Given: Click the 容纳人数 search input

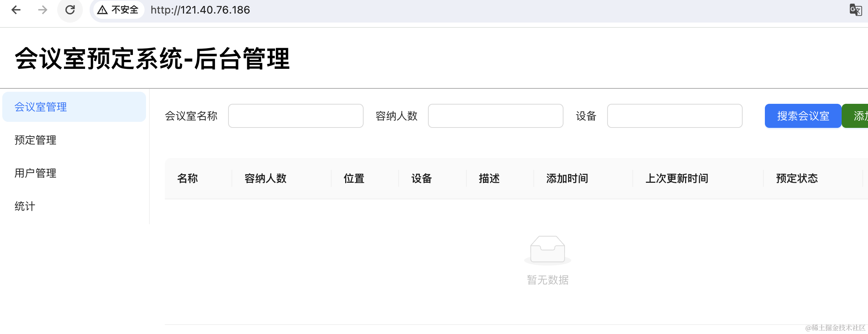Looking at the screenshot, I should tap(495, 116).
